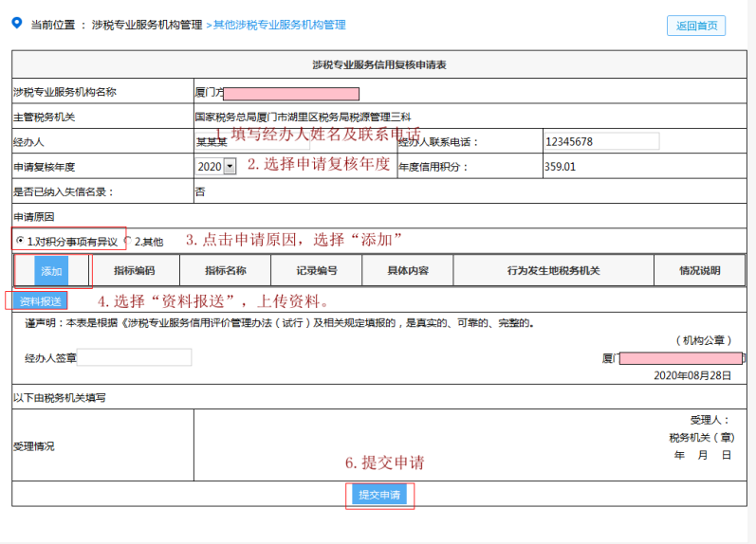Click 以下由税务机关填写 section text

[x=60, y=397]
